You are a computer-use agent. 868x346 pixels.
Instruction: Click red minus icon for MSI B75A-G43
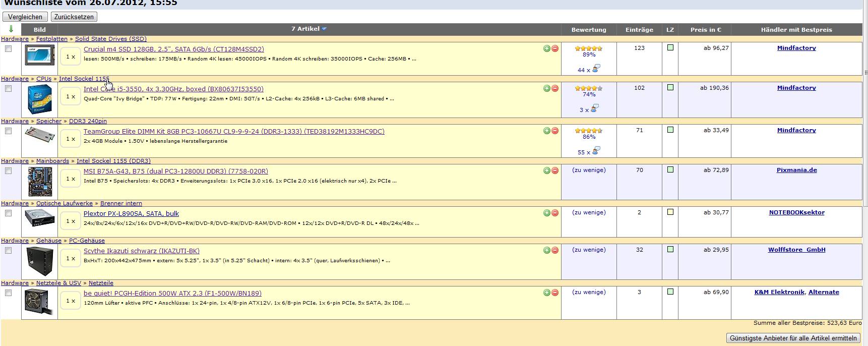(555, 170)
